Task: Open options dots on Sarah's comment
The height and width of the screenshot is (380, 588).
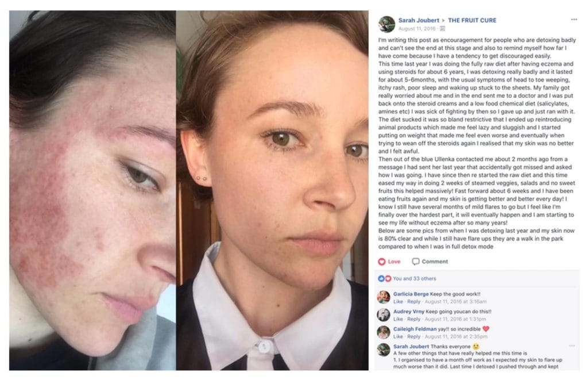Action: [x=572, y=346]
